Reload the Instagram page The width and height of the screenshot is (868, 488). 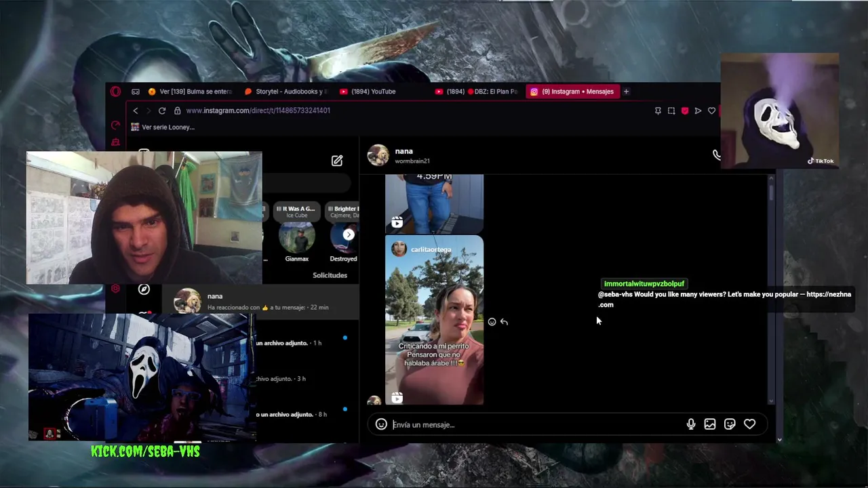click(x=162, y=110)
